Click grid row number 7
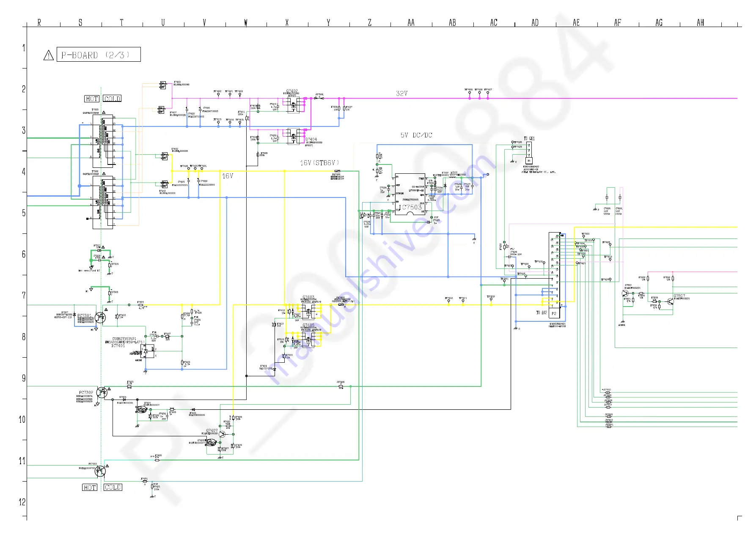The width and height of the screenshot is (756, 534). pyautogui.click(x=24, y=296)
